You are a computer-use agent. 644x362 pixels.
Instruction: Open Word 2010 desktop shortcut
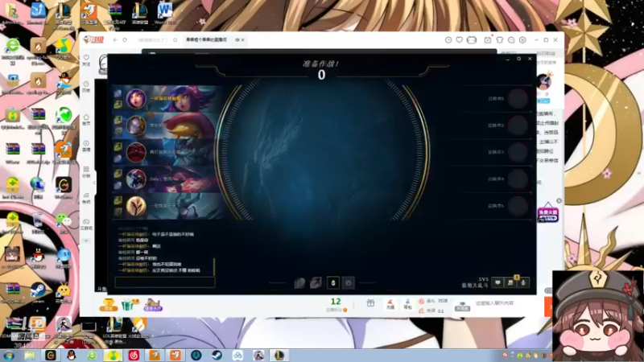click(165, 13)
